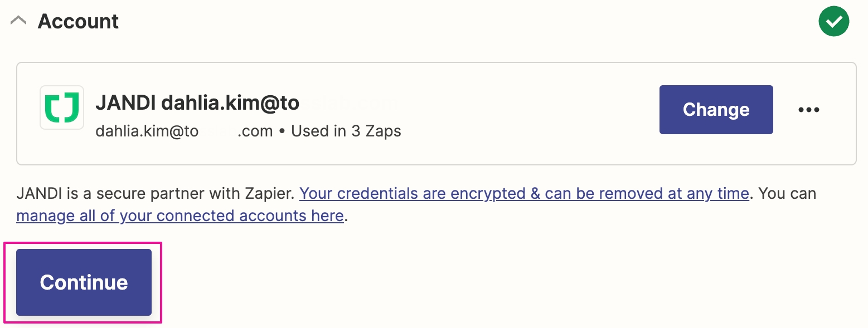Click the word here in manage link
The image size is (868, 328).
327,216
